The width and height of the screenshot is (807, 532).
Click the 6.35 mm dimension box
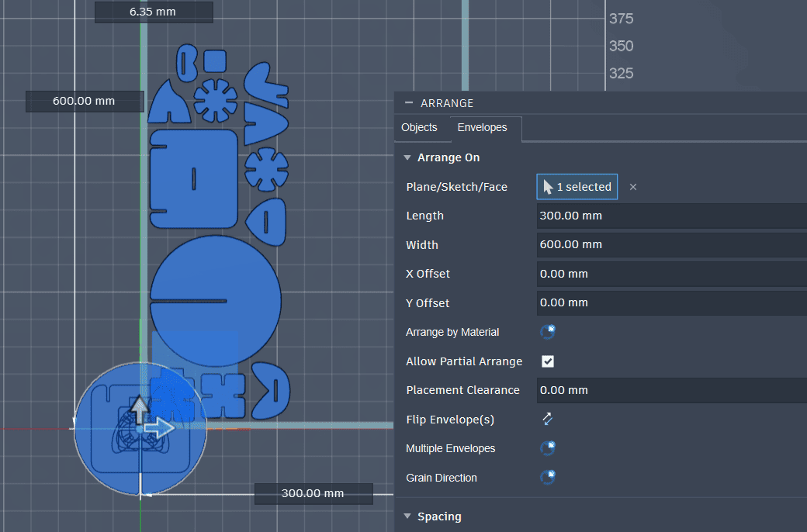pyautogui.click(x=153, y=12)
